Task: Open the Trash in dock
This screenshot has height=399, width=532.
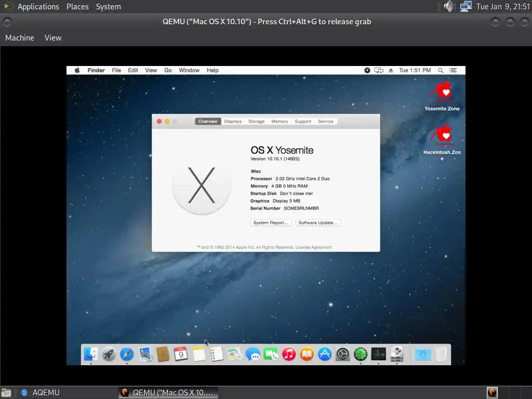Action: (441, 354)
